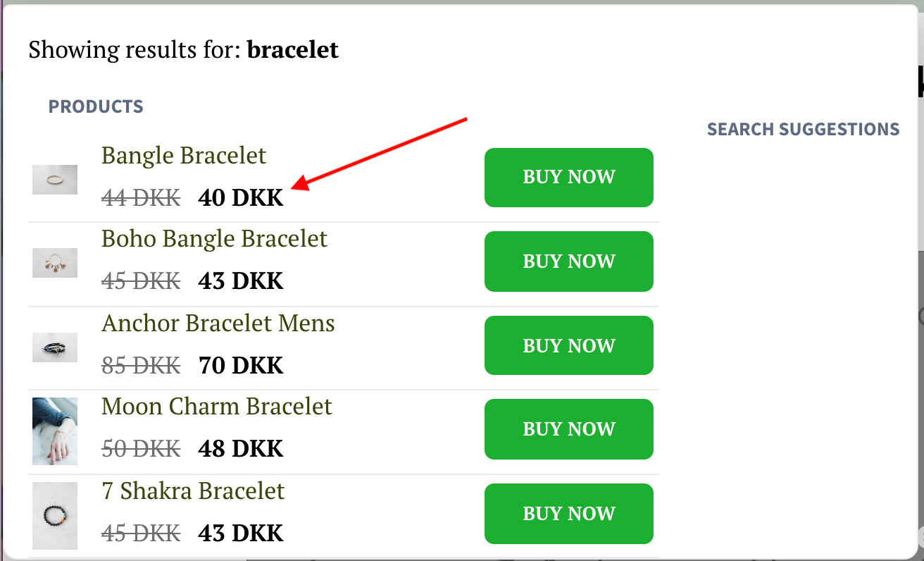Hit Buy Now next to Anchor Bracelet Mens

click(x=568, y=345)
